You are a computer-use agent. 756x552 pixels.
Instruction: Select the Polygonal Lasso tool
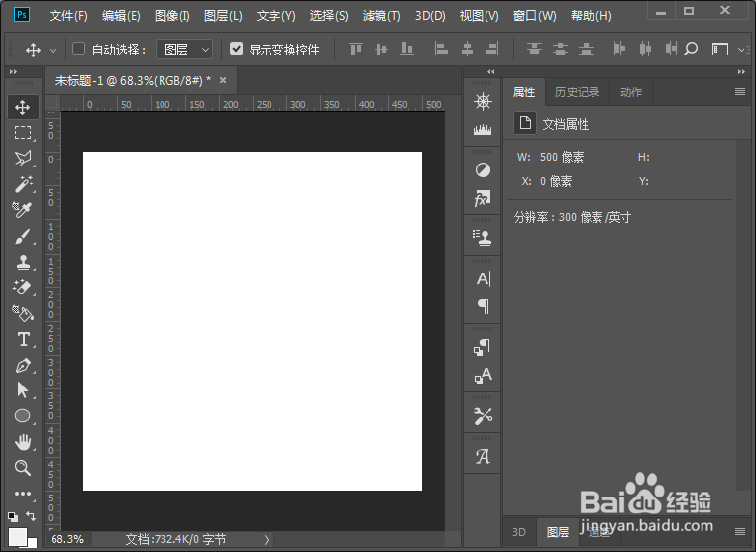(x=23, y=159)
